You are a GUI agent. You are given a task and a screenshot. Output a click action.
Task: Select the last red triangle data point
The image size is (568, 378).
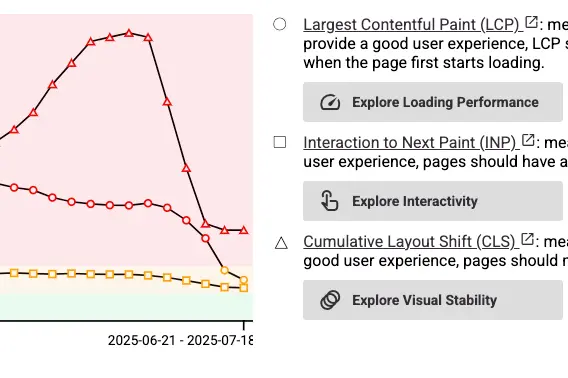pos(243,230)
